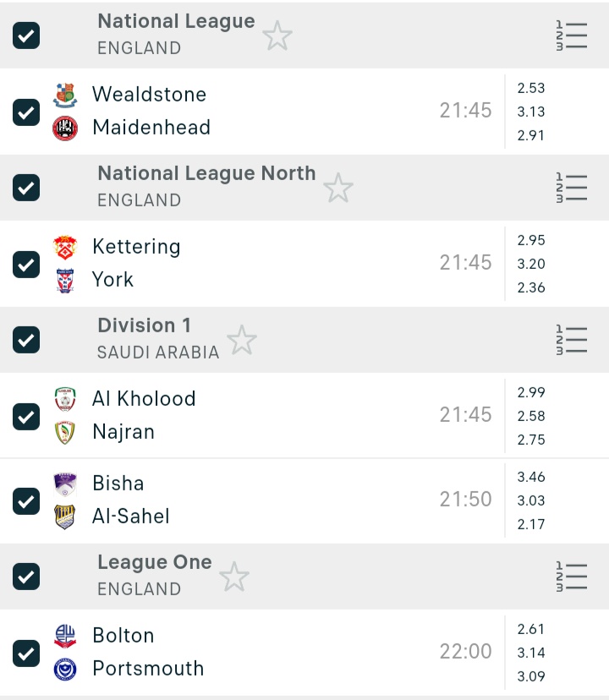The height and width of the screenshot is (700, 609).
Task: Toggle the League One group checkbox
Action: pyautogui.click(x=26, y=577)
